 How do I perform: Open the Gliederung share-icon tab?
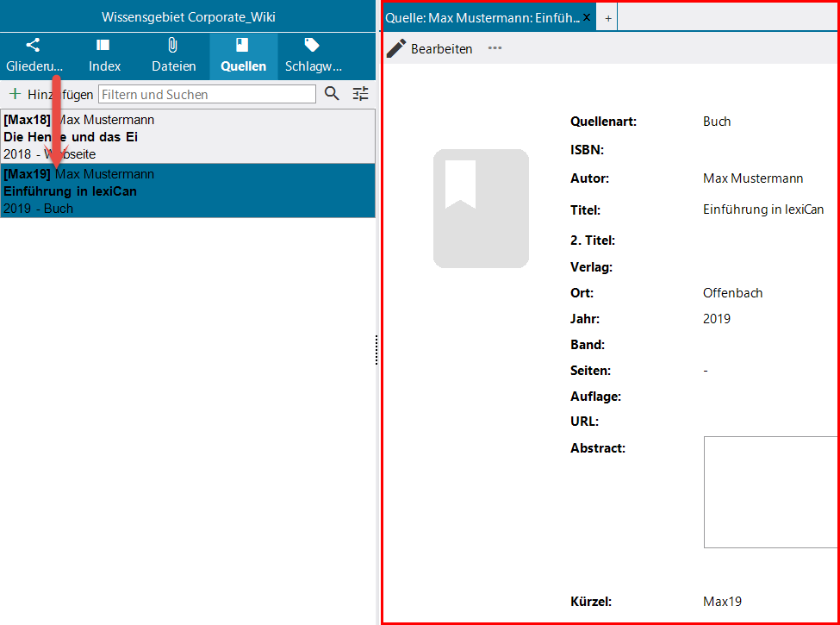click(x=34, y=56)
